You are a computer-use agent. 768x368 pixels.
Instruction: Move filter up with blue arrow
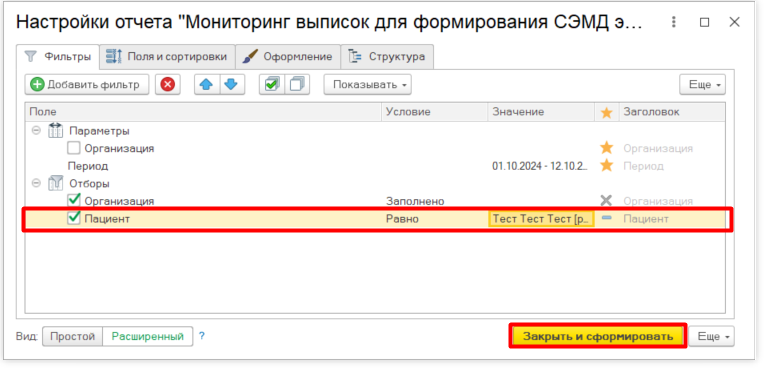(x=207, y=85)
